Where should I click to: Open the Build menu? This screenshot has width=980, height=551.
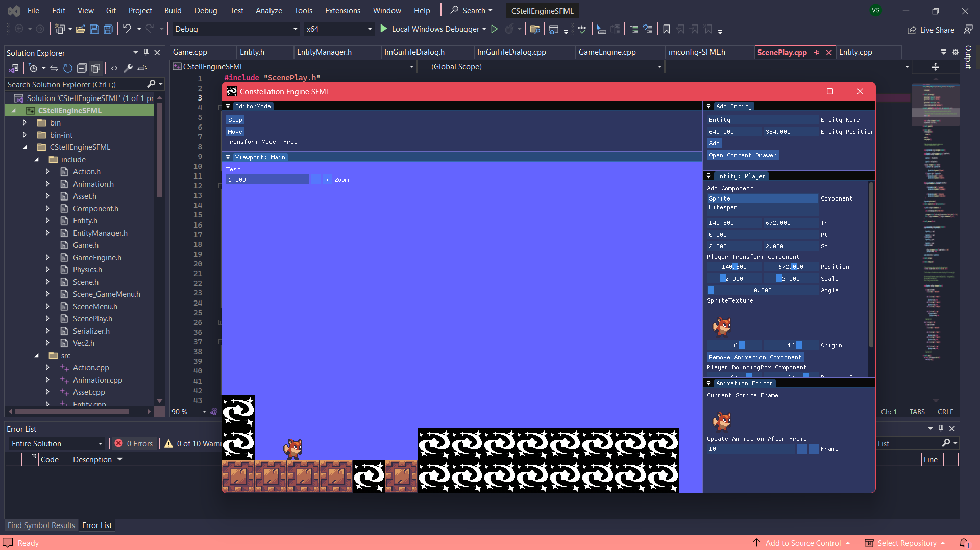(173, 10)
